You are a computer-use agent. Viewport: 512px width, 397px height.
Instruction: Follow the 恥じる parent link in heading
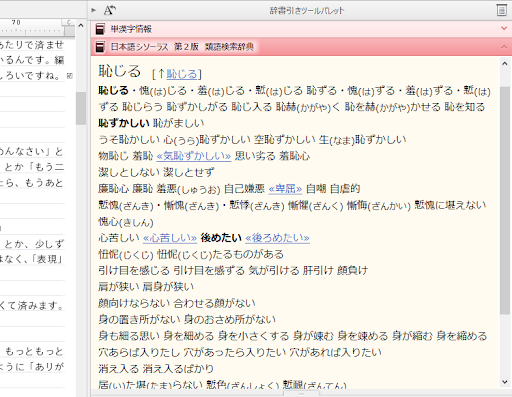click(182, 74)
